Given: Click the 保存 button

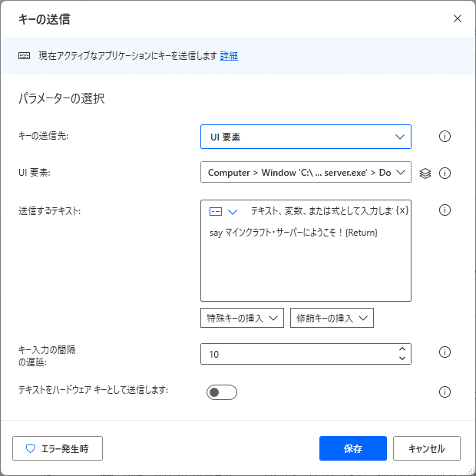Looking at the screenshot, I should point(352,448).
